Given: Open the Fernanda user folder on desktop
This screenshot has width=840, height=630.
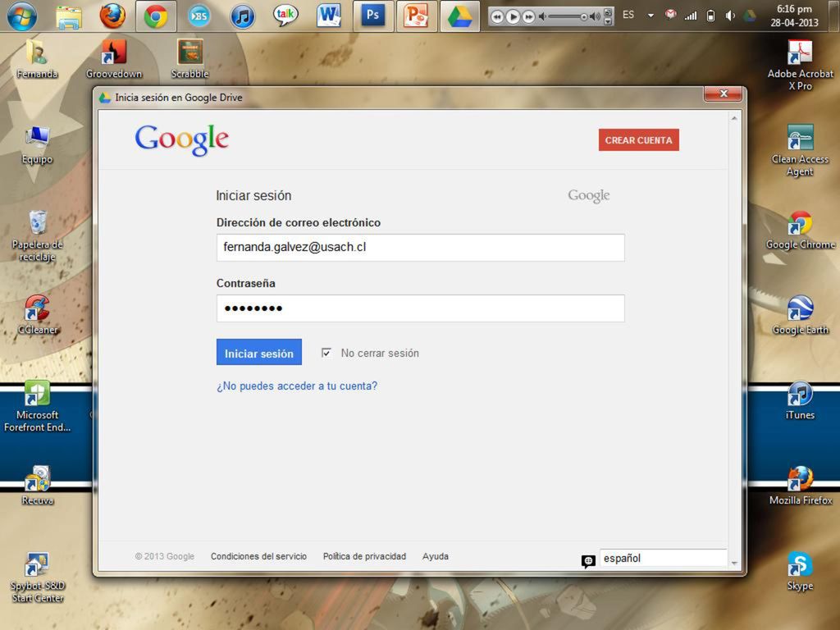Looking at the screenshot, I should pos(36,59).
